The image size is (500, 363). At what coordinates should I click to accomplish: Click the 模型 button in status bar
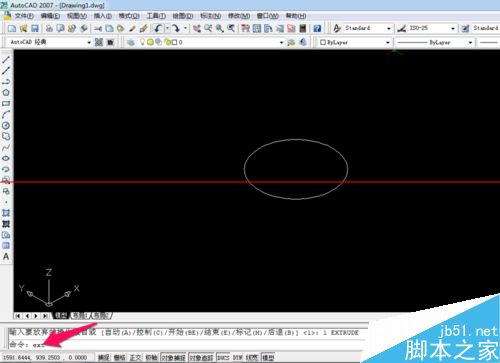point(268,358)
